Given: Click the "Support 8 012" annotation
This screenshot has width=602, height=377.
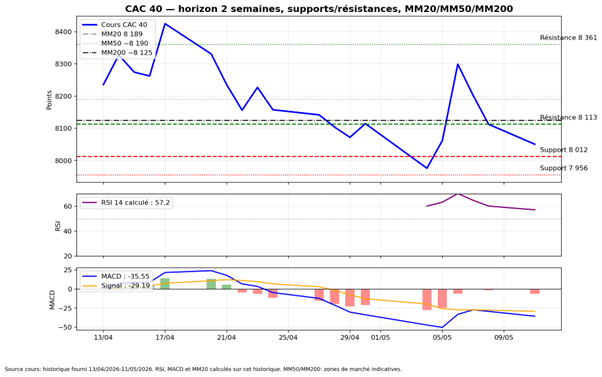Looking at the screenshot, I should (x=564, y=150).
